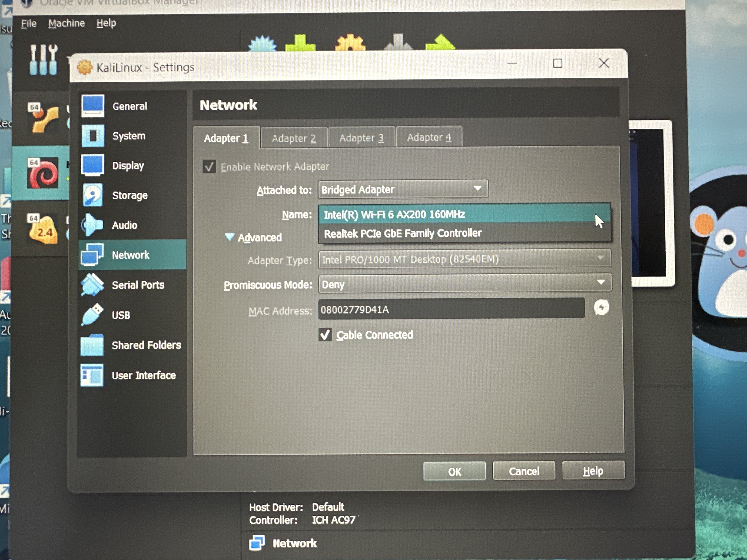Select the VM with the 2.4 icon
This screenshot has height=560, width=747.
(x=43, y=229)
